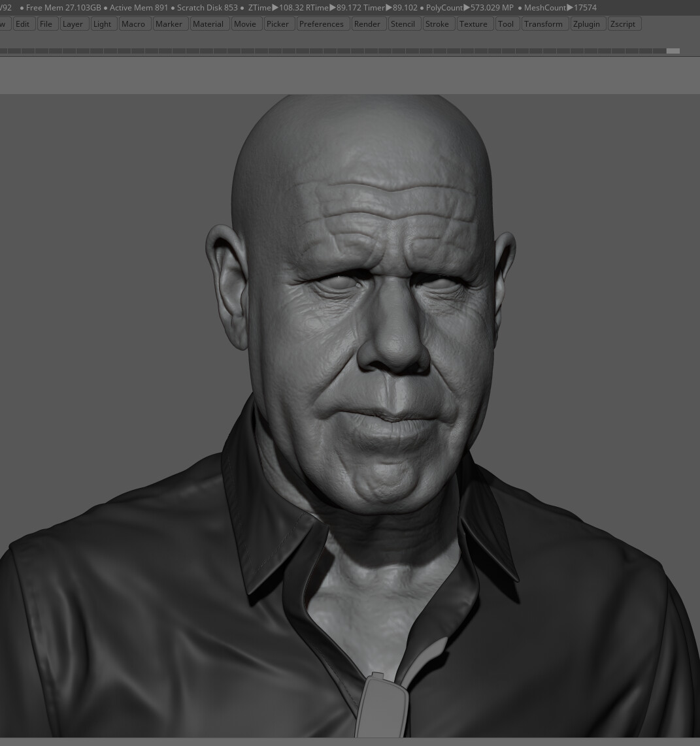The width and height of the screenshot is (700, 746).
Task: Click the 'Scratch Disk 853' status text
Action: point(207,8)
